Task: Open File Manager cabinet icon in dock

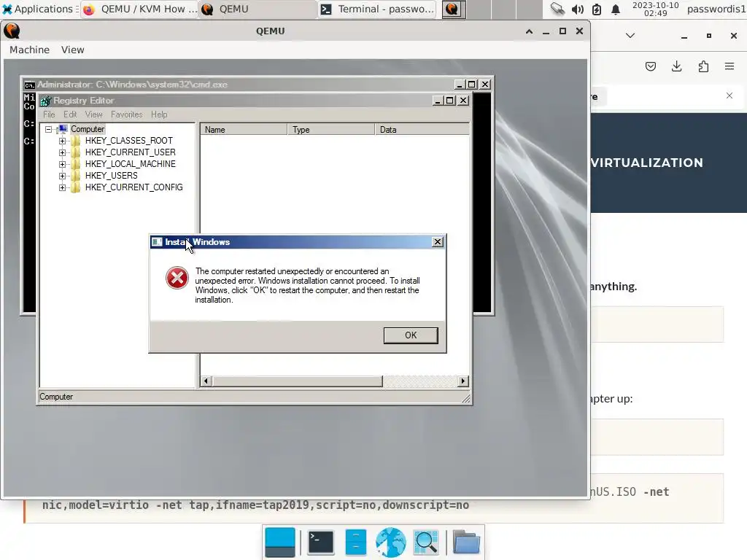Action: [x=355, y=542]
